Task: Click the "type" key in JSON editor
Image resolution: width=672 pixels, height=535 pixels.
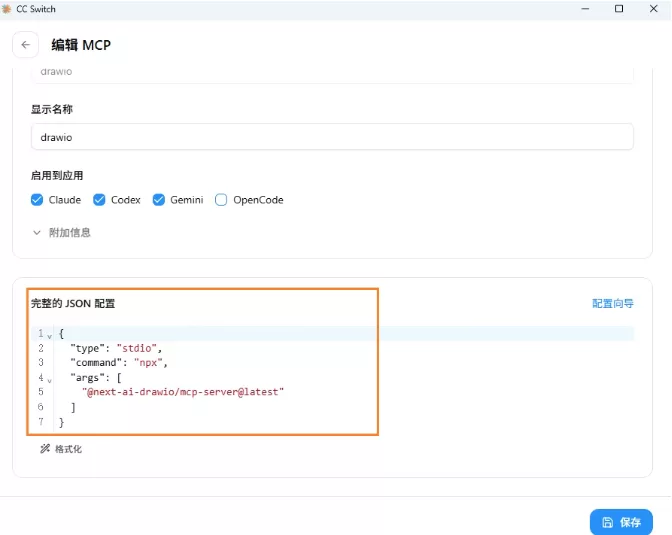Action: point(87,348)
